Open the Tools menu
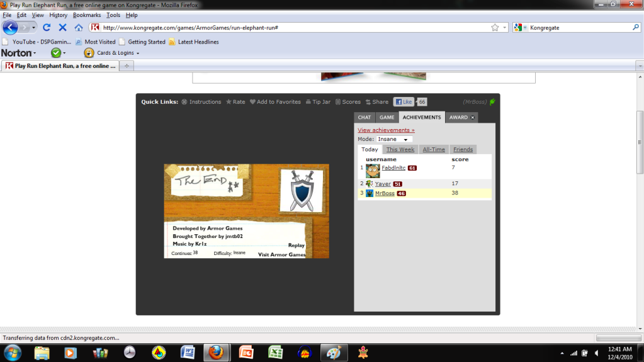The height and width of the screenshot is (362, 644). pyautogui.click(x=113, y=15)
